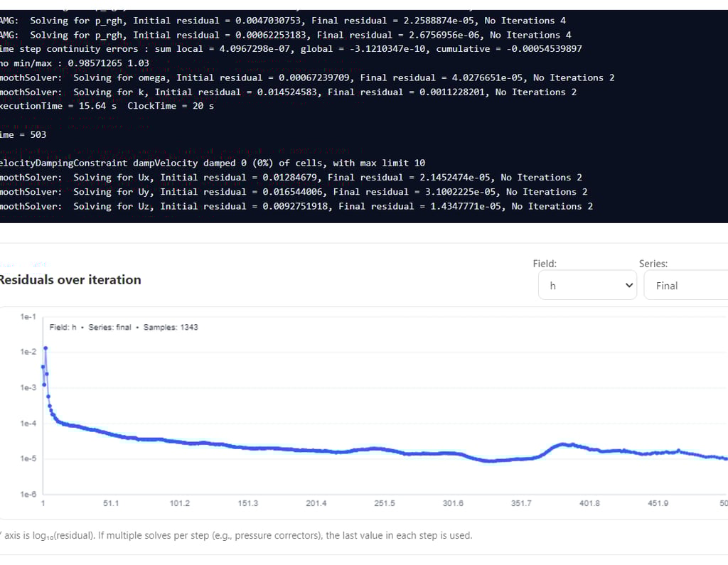
Task: Click the 401.8 x-axis tick label
Action: point(589,503)
